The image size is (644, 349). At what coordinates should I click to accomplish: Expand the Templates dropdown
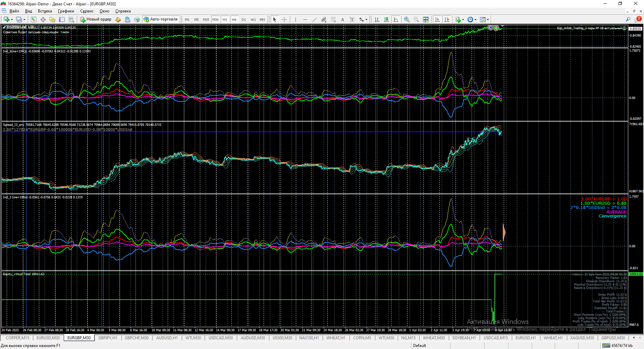click(x=488, y=19)
